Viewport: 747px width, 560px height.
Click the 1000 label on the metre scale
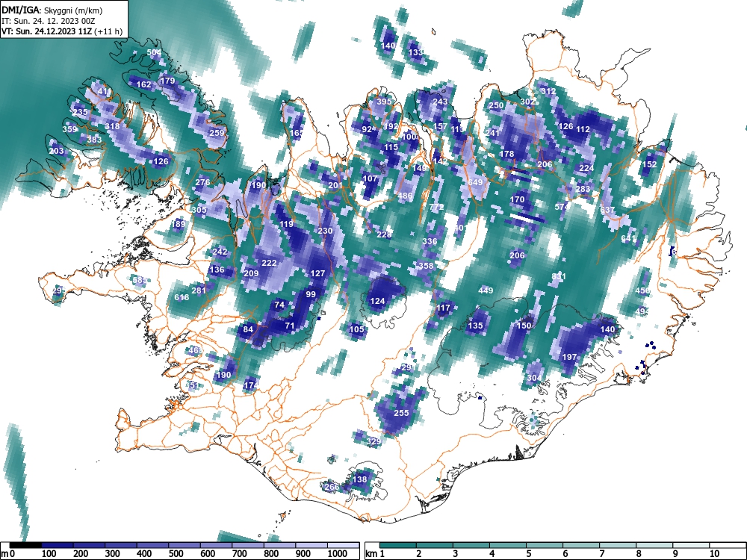pos(338,554)
